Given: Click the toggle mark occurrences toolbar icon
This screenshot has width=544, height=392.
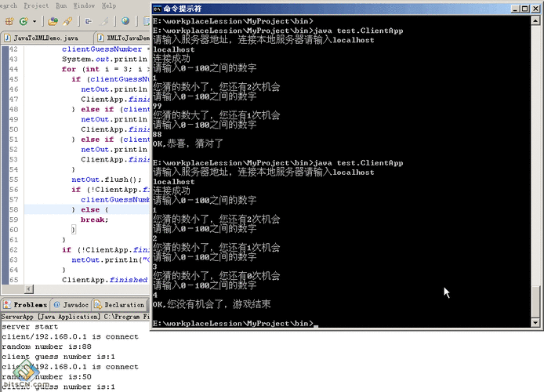Looking at the screenshot, I should coord(89,21).
